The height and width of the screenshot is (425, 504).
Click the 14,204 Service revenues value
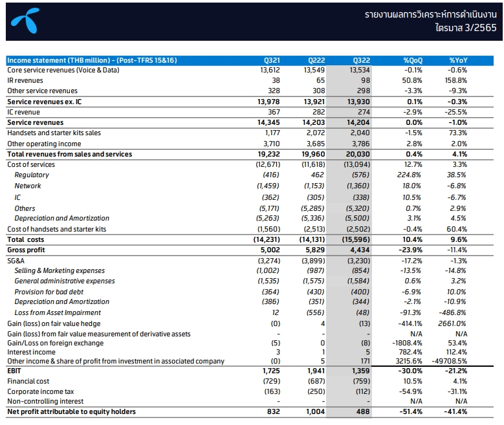point(358,122)
